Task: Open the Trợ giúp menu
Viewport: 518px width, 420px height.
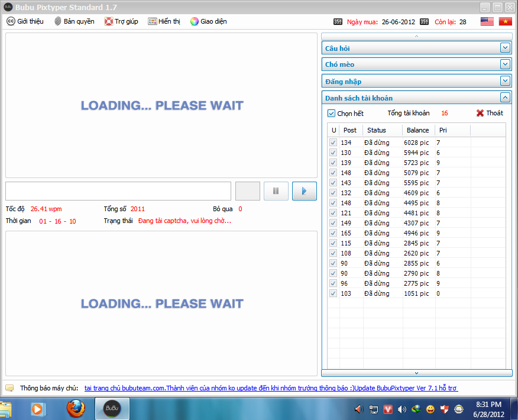Action: [x=121, y=21]
